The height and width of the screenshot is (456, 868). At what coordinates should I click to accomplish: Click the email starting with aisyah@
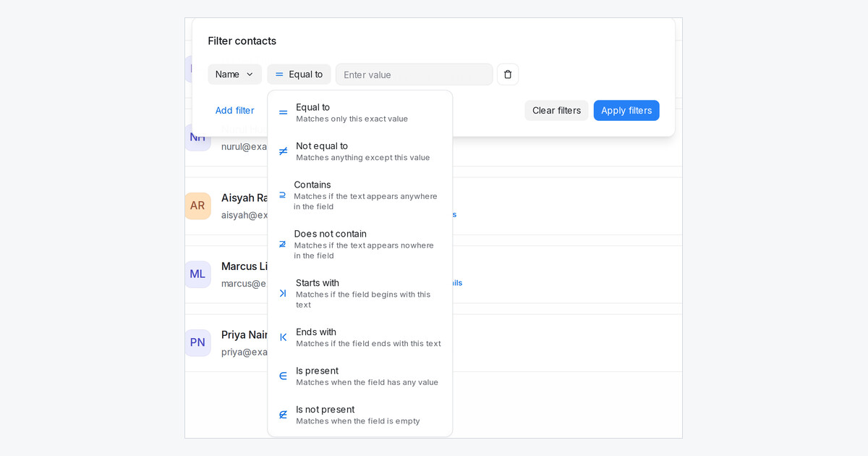tap(244, 215)
